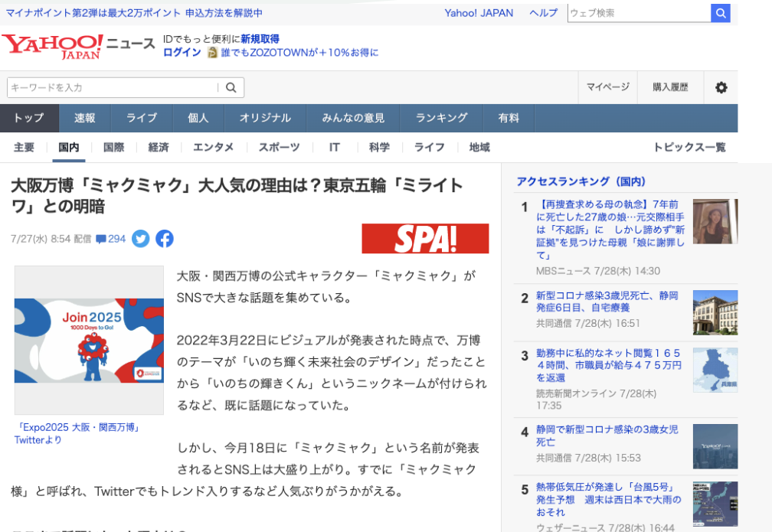
Task: Open the 294 comments bubble
Action: [111, 239]
